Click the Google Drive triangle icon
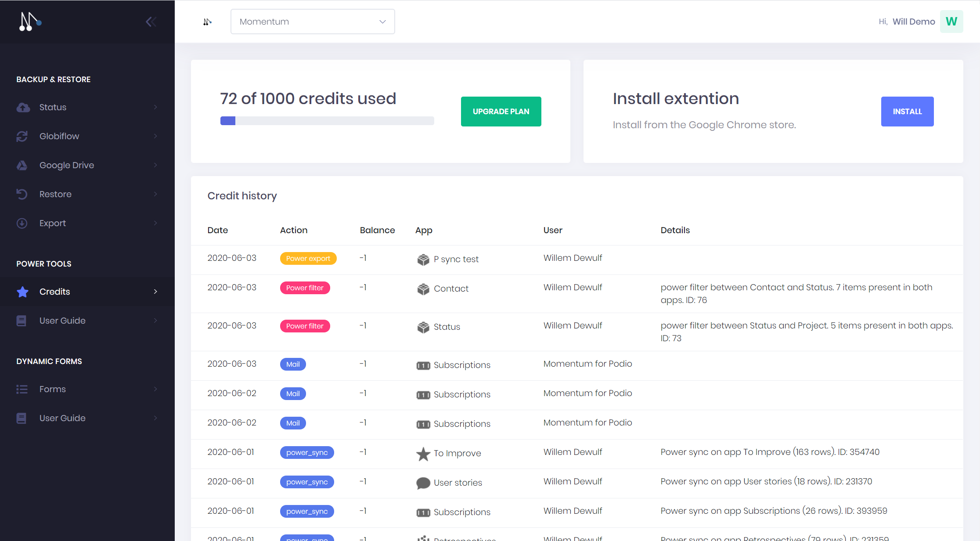 coord(22,165)
